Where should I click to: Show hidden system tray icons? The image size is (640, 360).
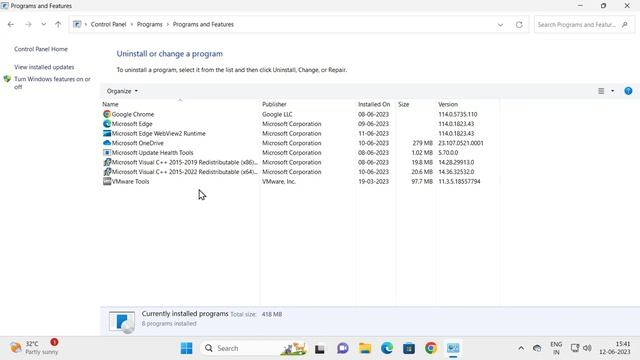pyautogui.click(x=521, y=348)
